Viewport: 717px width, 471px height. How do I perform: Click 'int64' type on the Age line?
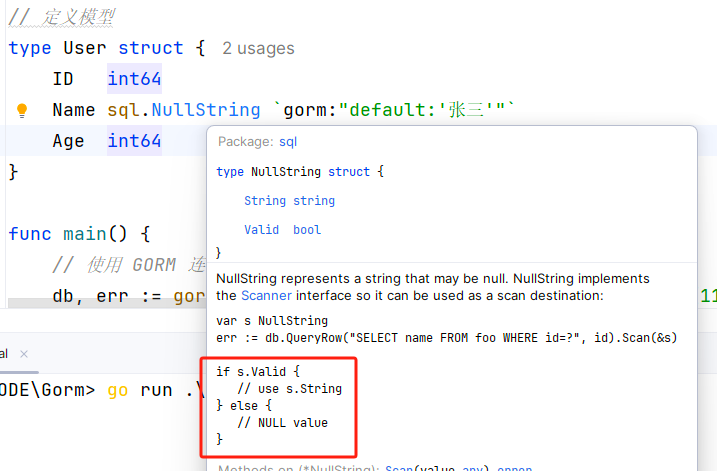[x=134, y=141]
